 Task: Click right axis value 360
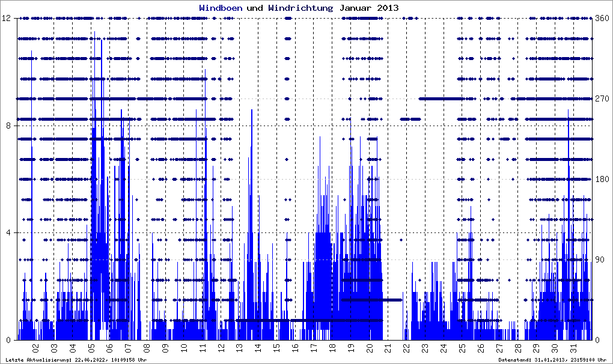(602, 19)
